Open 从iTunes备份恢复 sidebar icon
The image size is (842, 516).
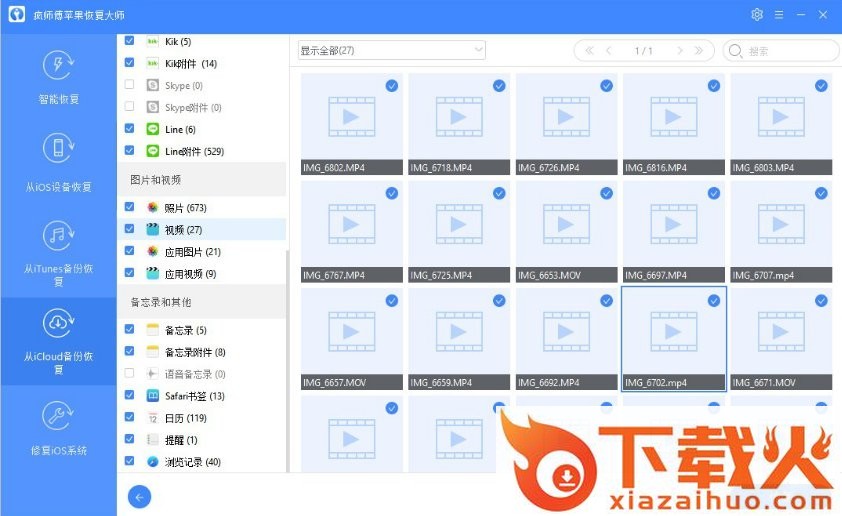click(x=58, y=236)
